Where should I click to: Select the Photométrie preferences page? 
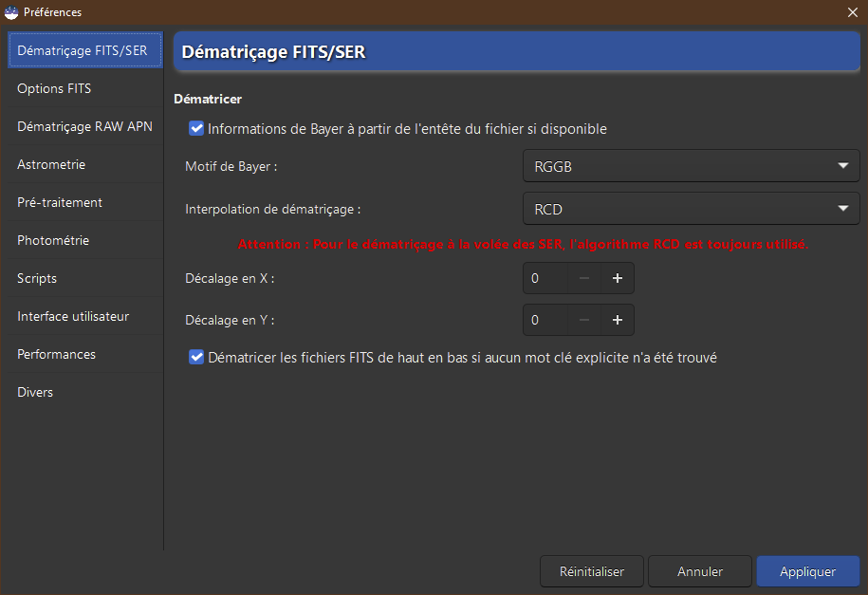click(53, 240)
